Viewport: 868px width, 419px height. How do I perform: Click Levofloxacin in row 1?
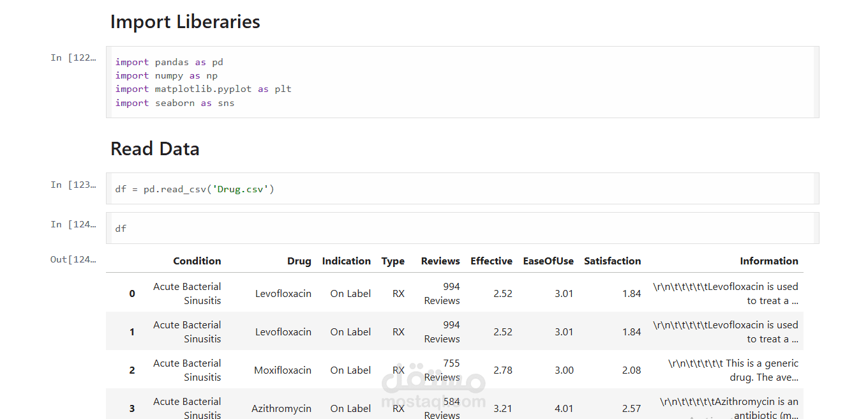pos(283,332)
